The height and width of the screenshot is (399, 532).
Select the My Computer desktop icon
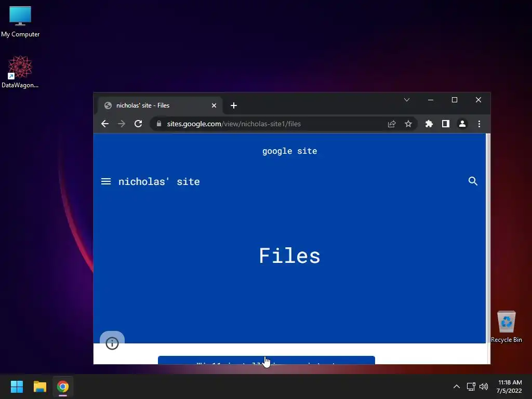20,21
